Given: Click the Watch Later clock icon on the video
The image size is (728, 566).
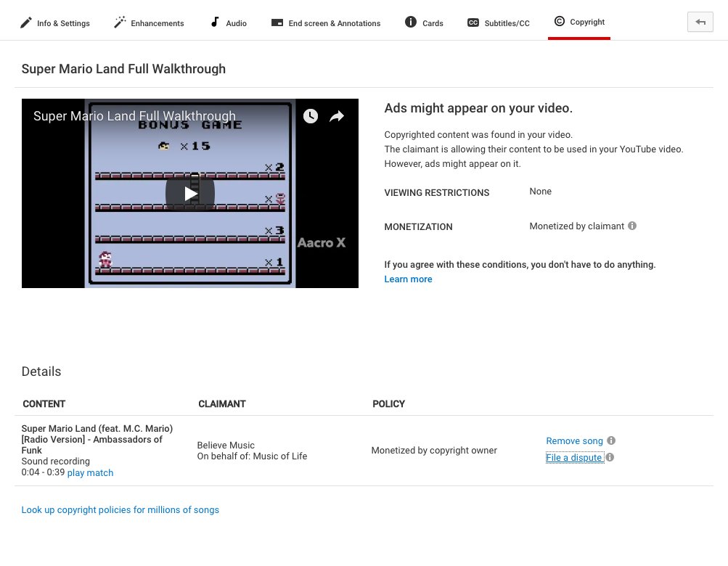Looking at the screenshot, I should point(311,116).
